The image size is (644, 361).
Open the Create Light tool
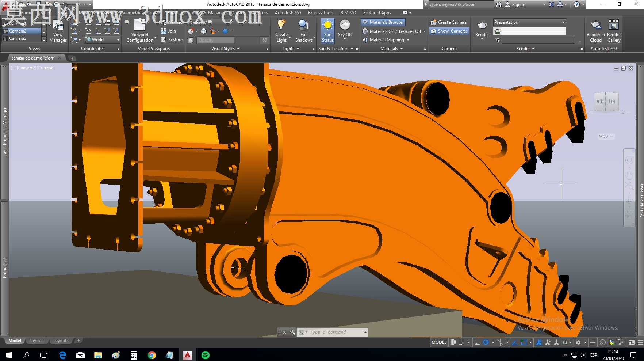pyautogui.click(x=281, y=31)
